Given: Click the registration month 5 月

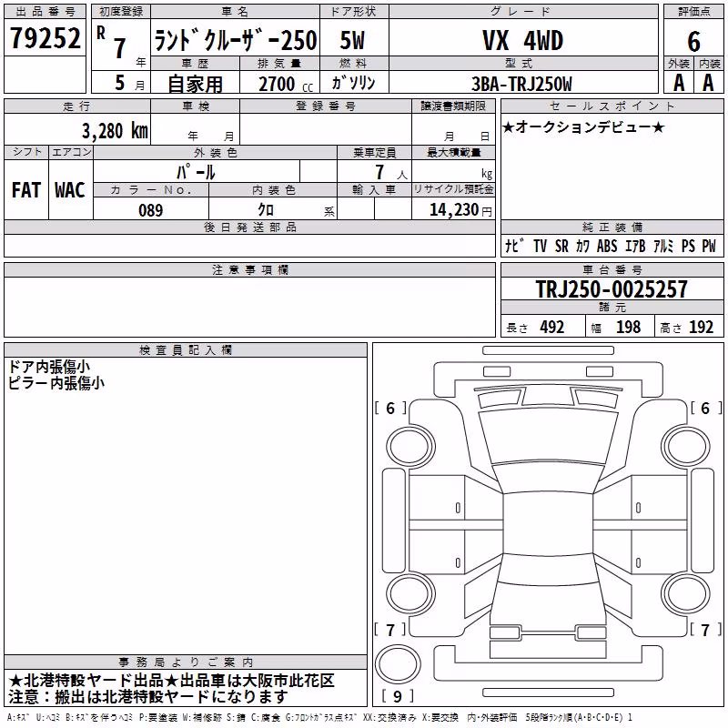Looking at the screenshot, I should click(x=128, y=83).
